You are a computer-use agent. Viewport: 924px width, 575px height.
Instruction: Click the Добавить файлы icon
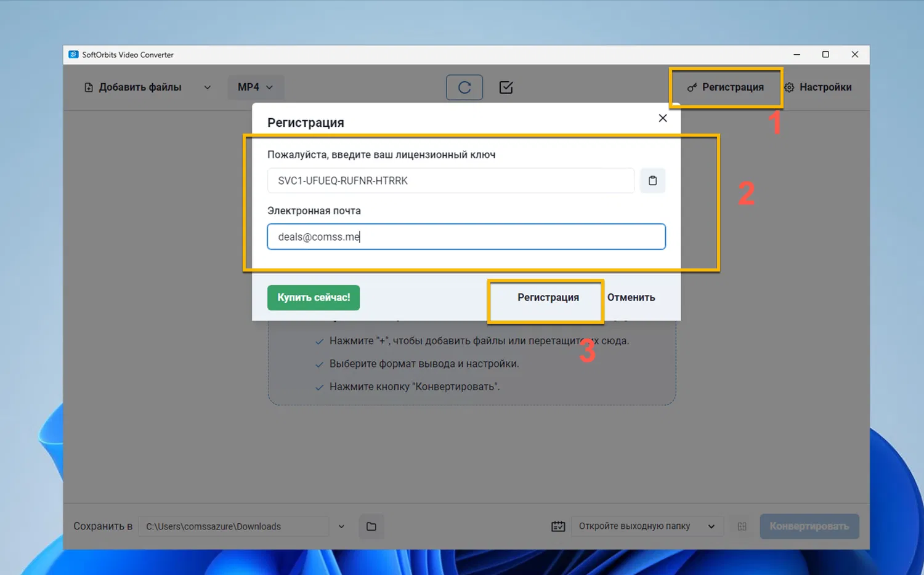pos(88,87)
